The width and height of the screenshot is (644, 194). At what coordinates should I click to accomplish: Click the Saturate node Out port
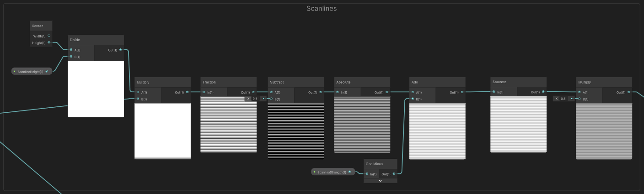click(x=543, y=92)
